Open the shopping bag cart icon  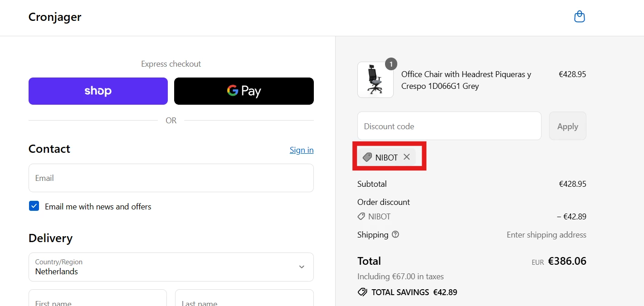pos(579,17)
